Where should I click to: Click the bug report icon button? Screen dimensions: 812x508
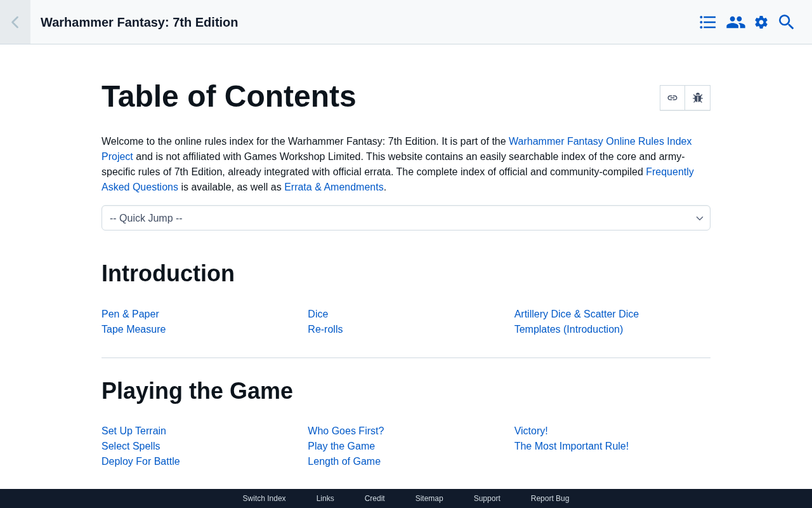point(698,98)
